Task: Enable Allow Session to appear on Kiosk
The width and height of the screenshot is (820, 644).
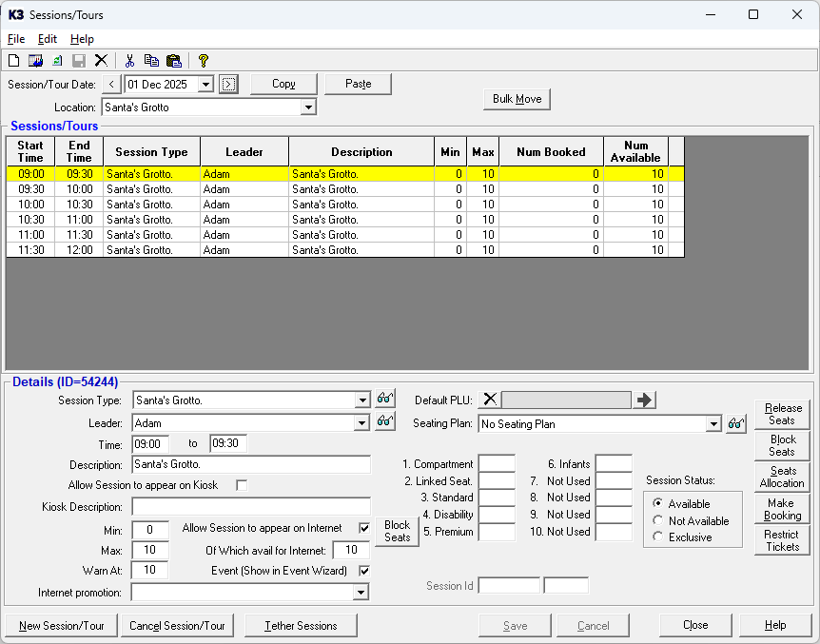Action: [x=242, y=485]
